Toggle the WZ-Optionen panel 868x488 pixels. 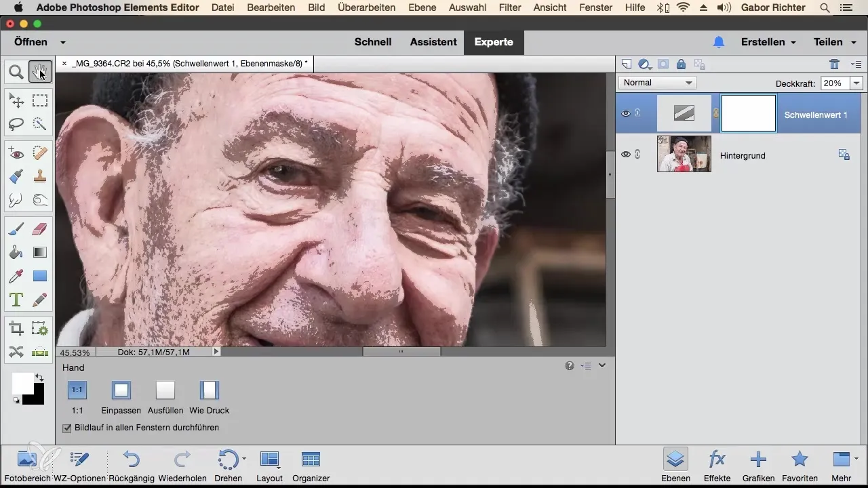[x=79, y=466]
